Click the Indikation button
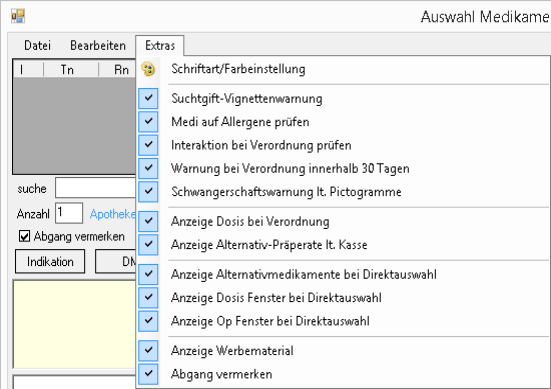The image size is (551, 389). click(x=50, y=261)
